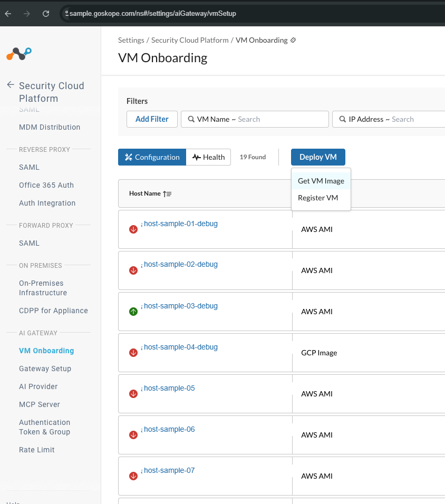The height and width of the screenshot is (504, 445).
Task: Click red down status icon for host-sample-06
Action: click(133, 435)
